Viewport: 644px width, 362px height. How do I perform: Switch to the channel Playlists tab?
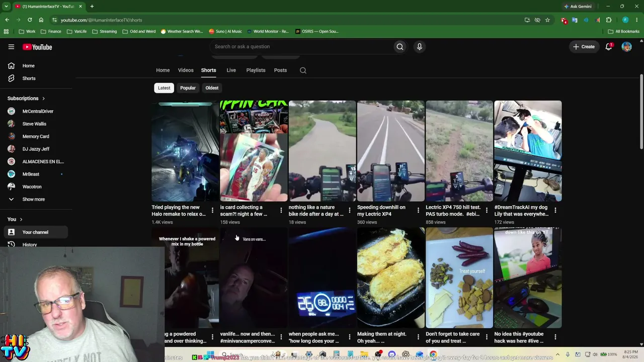click(x=256, y=70)
